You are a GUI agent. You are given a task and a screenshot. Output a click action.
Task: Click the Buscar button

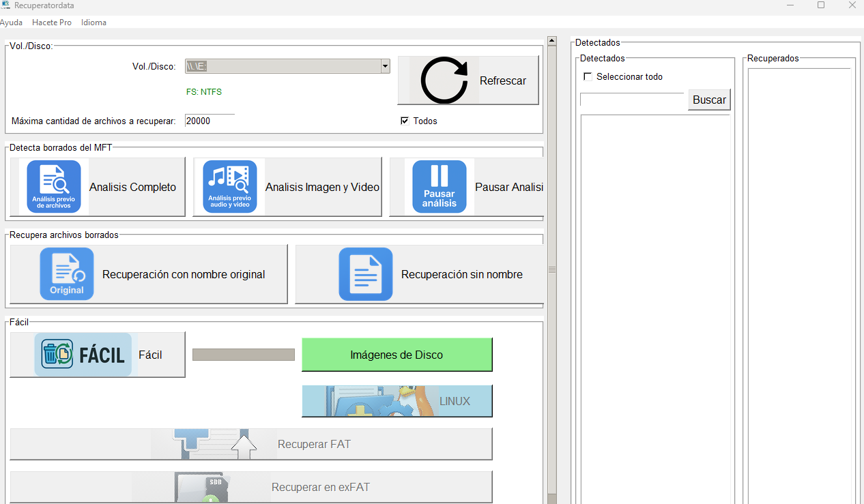[x=709, y=100]
